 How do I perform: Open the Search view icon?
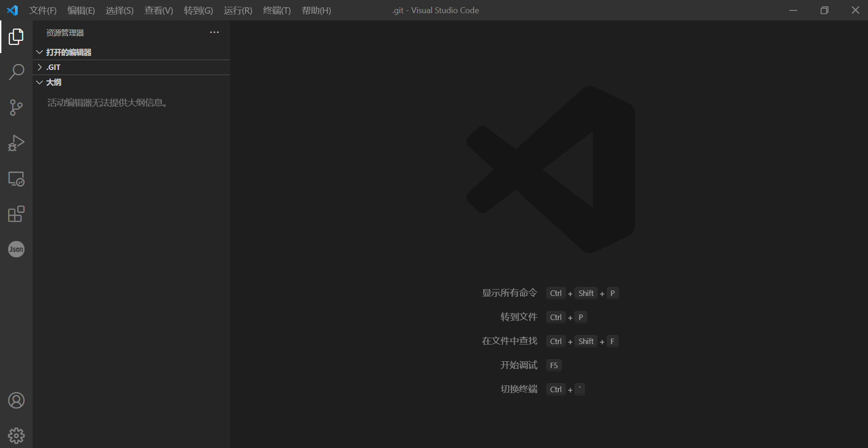16,72
